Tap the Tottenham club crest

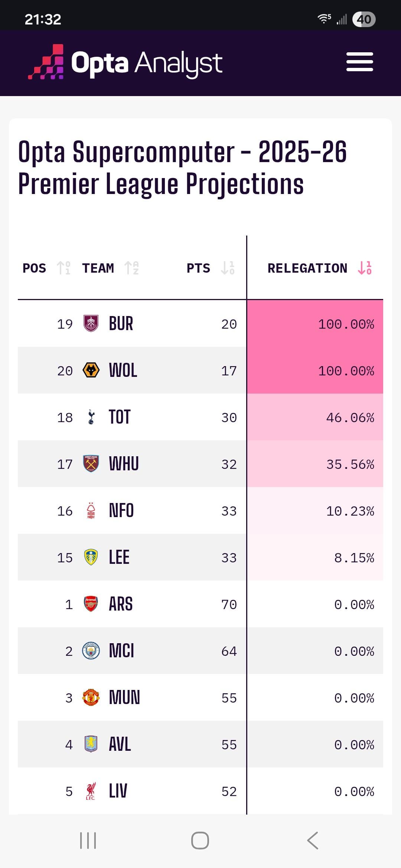pyautogui.click(x=91, y=417)
